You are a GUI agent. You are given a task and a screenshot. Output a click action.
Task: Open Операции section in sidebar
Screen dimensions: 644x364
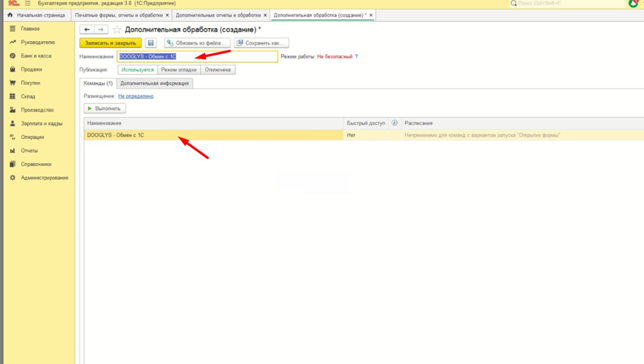[x=32, y=137]
